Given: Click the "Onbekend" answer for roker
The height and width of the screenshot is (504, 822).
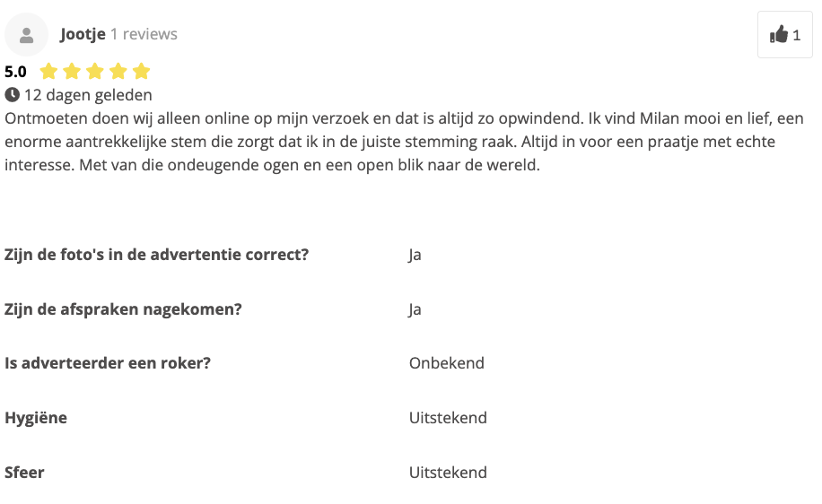Looking at the screenshot, I should point(447,363).
